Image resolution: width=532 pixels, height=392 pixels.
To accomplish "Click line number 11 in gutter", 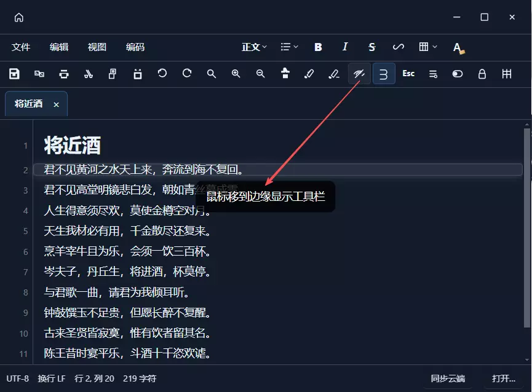I will (x=23, y=354).
